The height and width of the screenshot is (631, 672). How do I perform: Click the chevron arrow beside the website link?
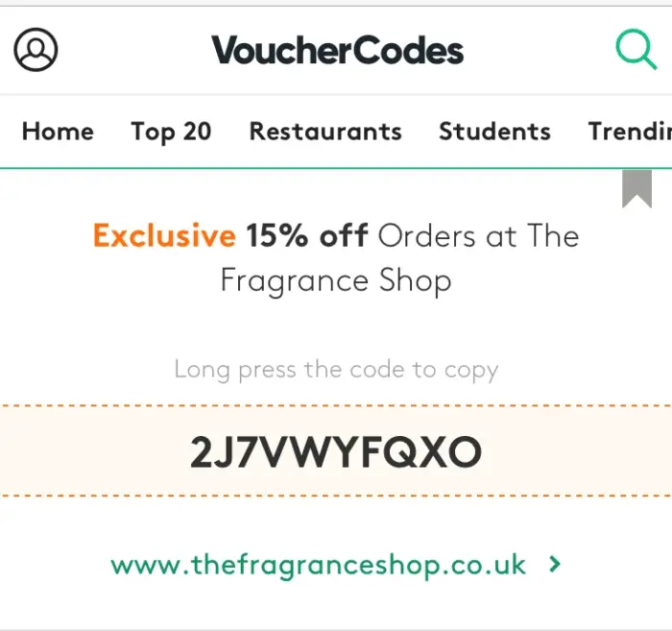[555, 564]
